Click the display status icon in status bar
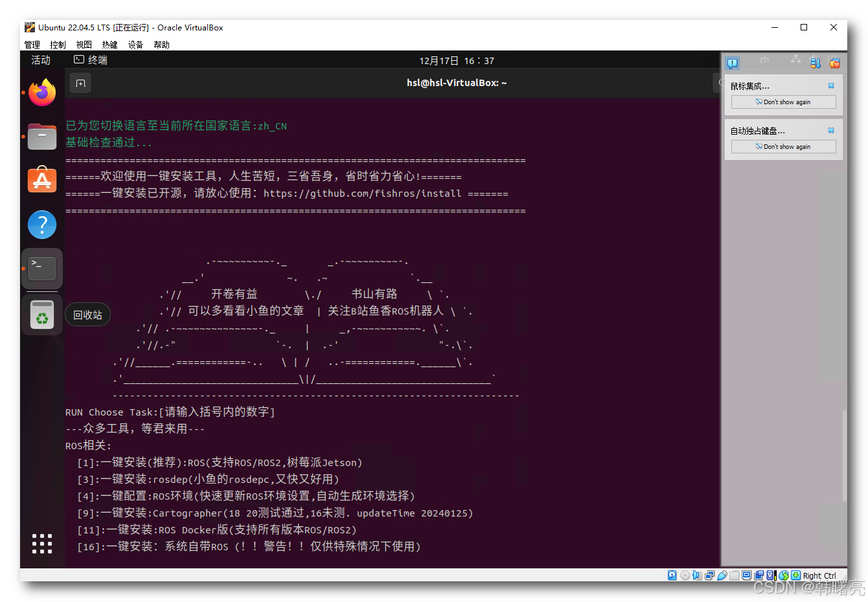The width and height of the screenshot is (868, 602). 746,575
